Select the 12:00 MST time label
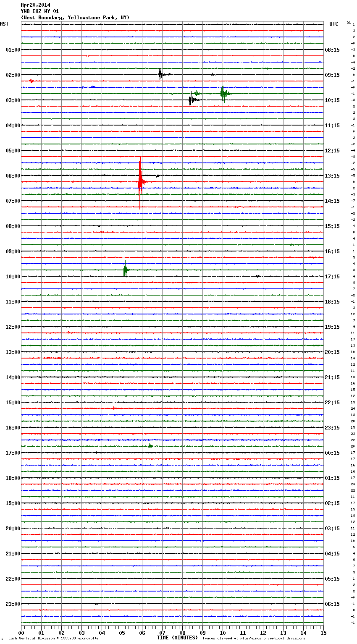This screenshot has height=644, width=357. coord(13,327)
